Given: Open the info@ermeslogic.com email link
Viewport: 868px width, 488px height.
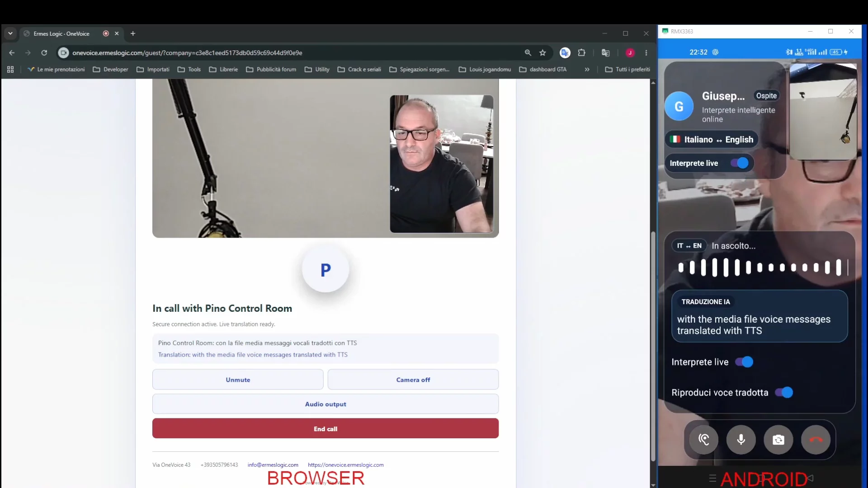Looking at the screenshot, I should coord(273,465).
